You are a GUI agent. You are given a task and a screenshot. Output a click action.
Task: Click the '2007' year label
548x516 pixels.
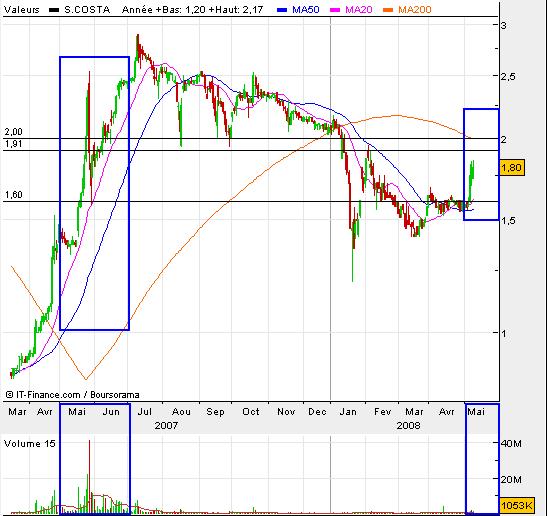point(166,426)
